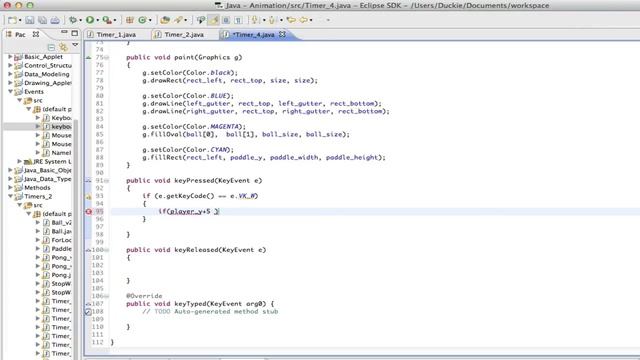This screenshot has height=360, width=640.
Task: Click the Save icon in toolbar
Action: click(x=30, y=20)
